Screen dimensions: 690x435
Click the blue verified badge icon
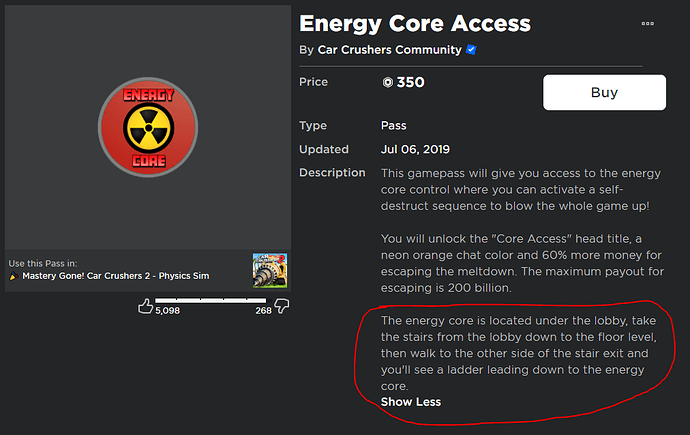[x=471, y=50]
